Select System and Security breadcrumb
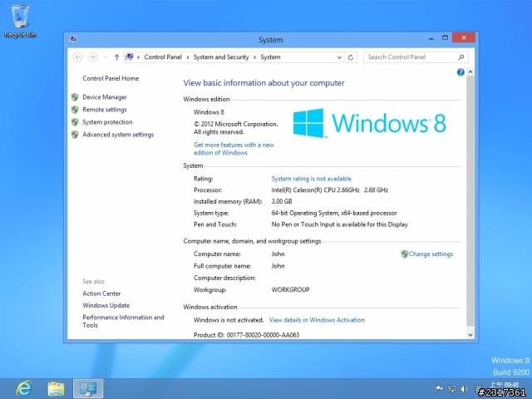Image resolution: width=532 pixels, height=399 pixels. coord(221,57)
